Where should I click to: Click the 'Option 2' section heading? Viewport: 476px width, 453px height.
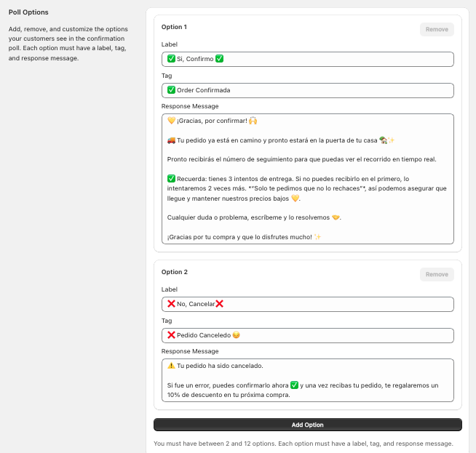click(x=174, y=272)
